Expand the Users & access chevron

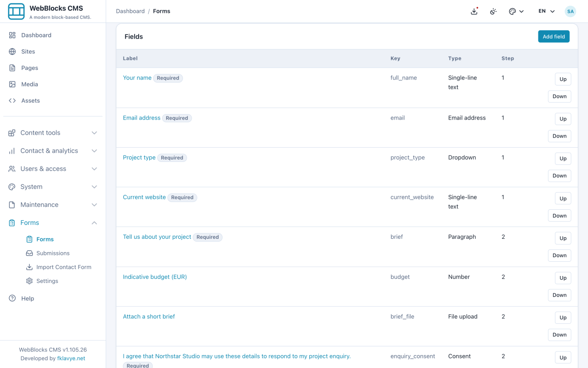point(94,169)
